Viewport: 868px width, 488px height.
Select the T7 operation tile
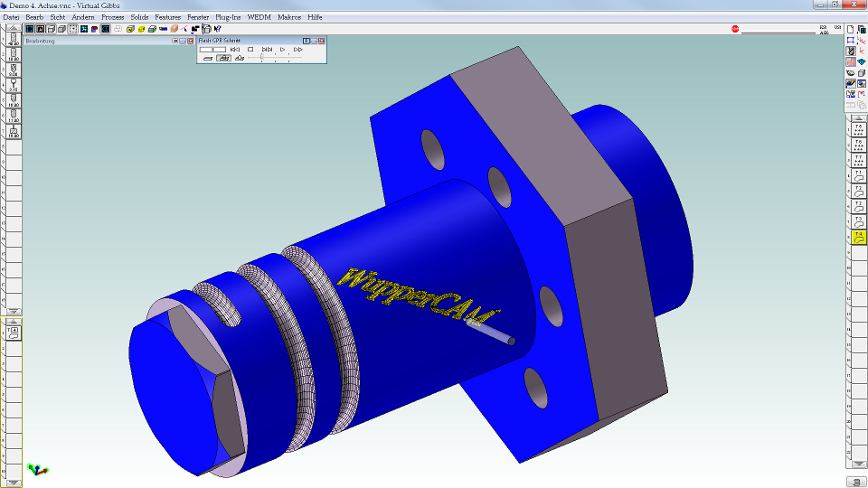tap(859, 161)
